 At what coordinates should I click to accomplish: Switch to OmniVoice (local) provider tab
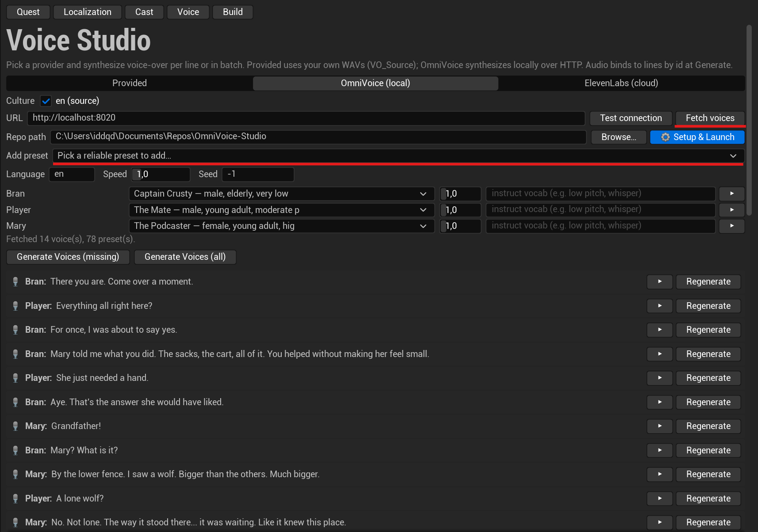click(x=375, y=83)
